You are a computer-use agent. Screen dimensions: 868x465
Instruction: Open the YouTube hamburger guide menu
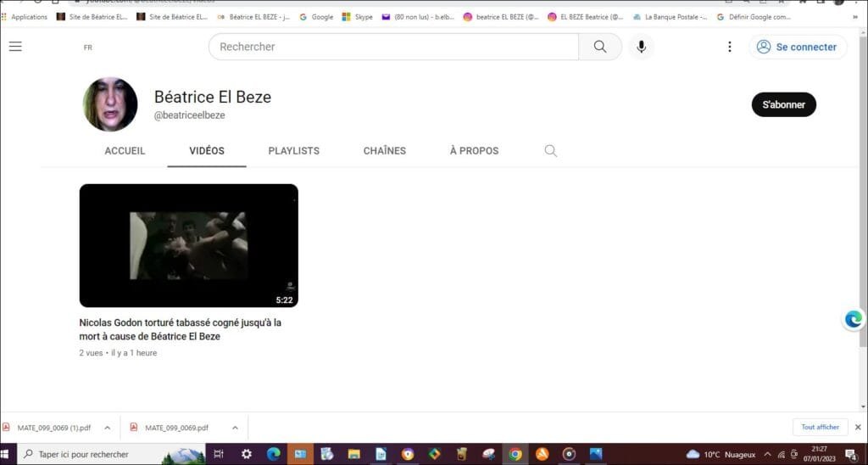15,47
